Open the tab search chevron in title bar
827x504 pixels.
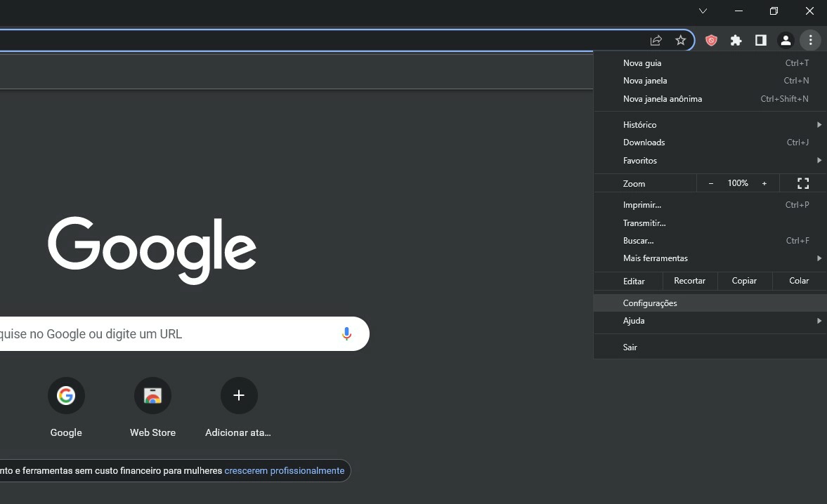coord(703,11)
